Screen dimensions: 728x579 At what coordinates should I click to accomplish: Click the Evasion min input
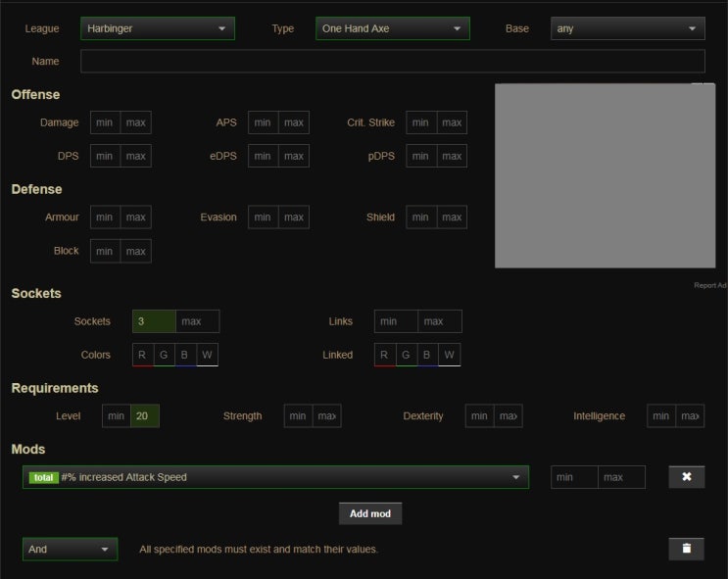pos(263,217)
